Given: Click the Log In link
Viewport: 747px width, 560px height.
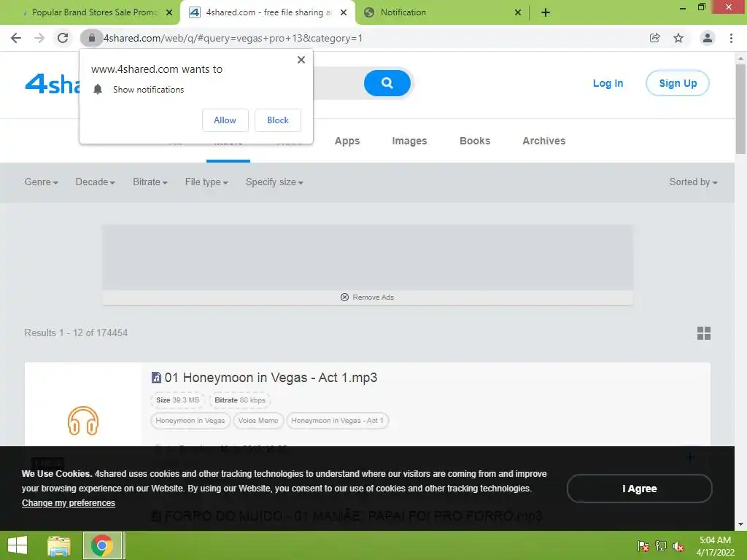Looking at the screenshot, I should pos(608,83).
